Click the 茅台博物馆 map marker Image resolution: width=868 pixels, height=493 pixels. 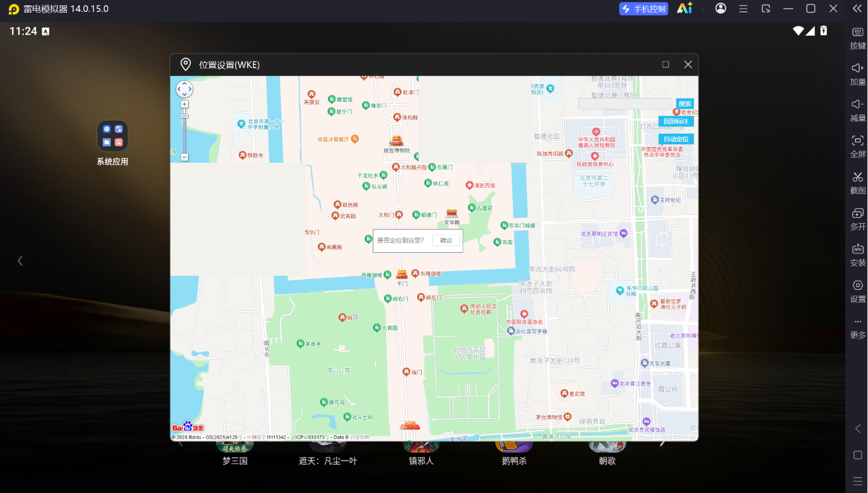pos(568,417)
